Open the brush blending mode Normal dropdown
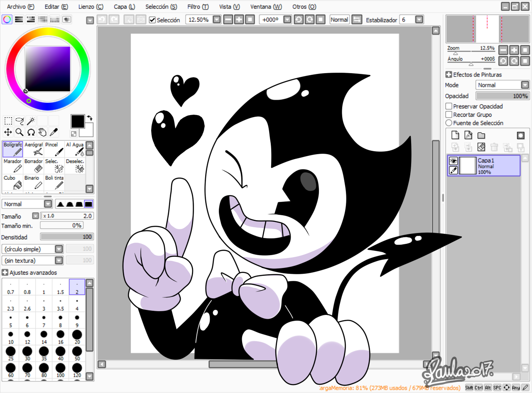This screenshot has width=532, height=393. pyautogui.click(x=48, y=204)
